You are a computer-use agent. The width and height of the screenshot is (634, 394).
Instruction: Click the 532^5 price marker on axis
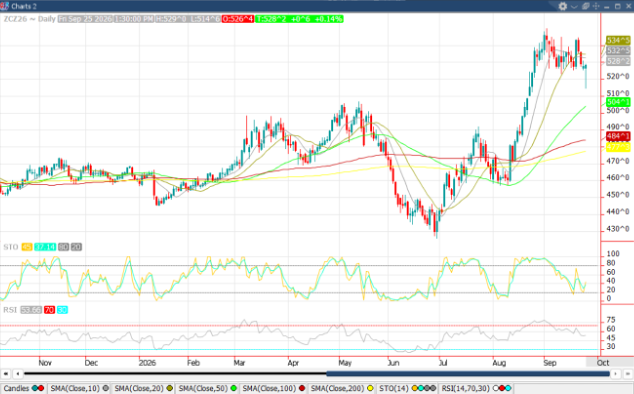click(x=618, y=51)
